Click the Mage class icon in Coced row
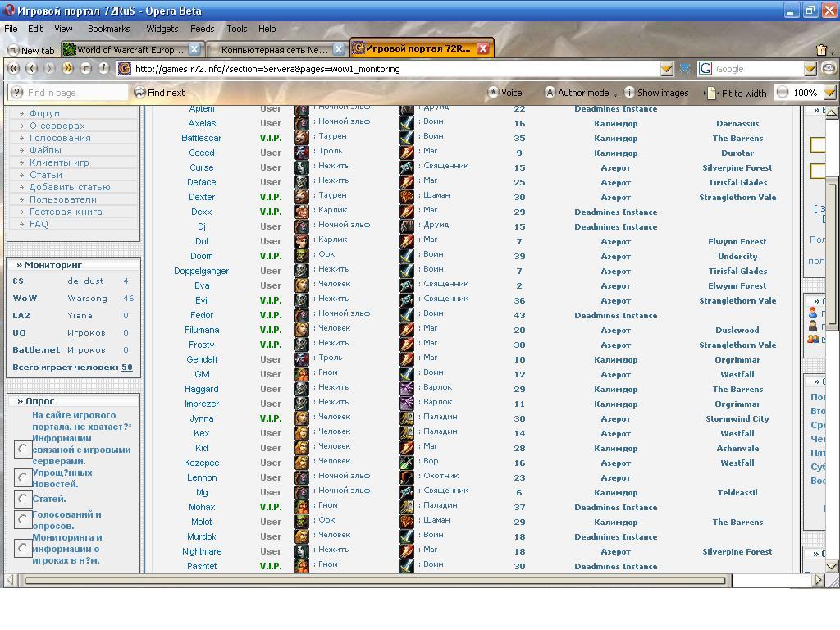The height and width of the screenshot is (630, 840). tap(407, 152)
